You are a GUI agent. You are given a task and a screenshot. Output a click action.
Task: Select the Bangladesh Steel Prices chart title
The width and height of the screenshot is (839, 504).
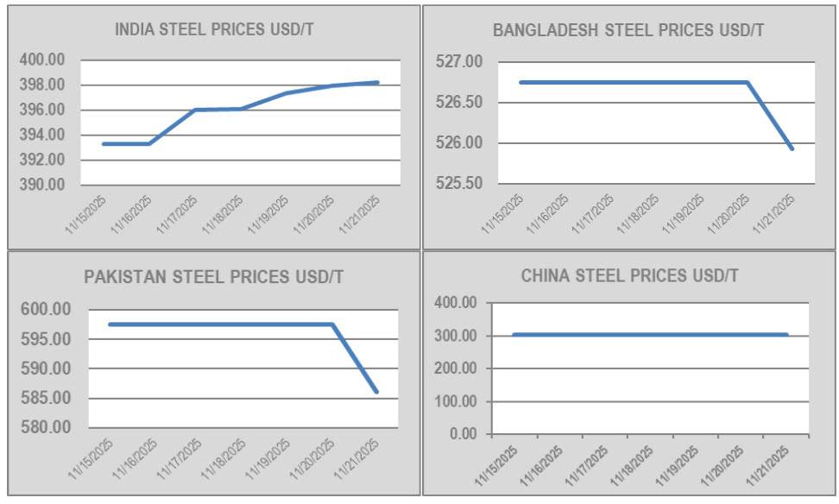click(628, 30)
